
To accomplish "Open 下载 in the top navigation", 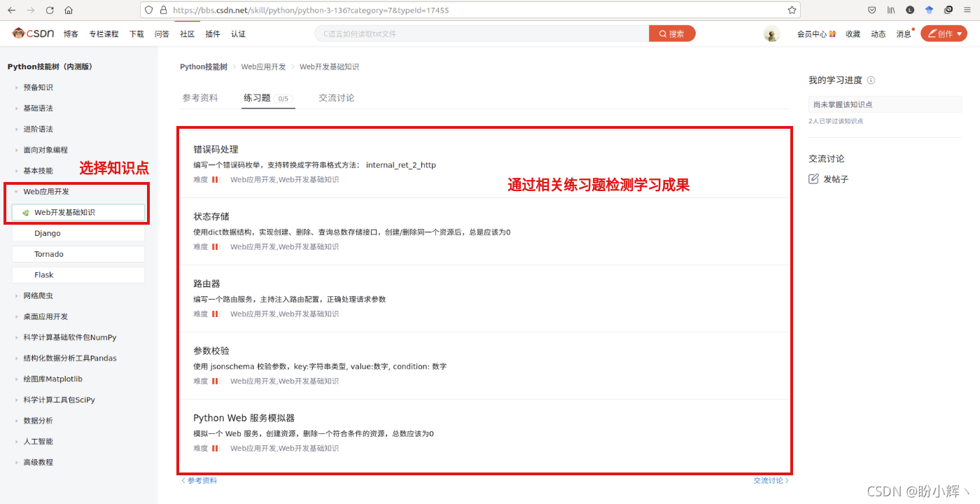I will [136, 34].
